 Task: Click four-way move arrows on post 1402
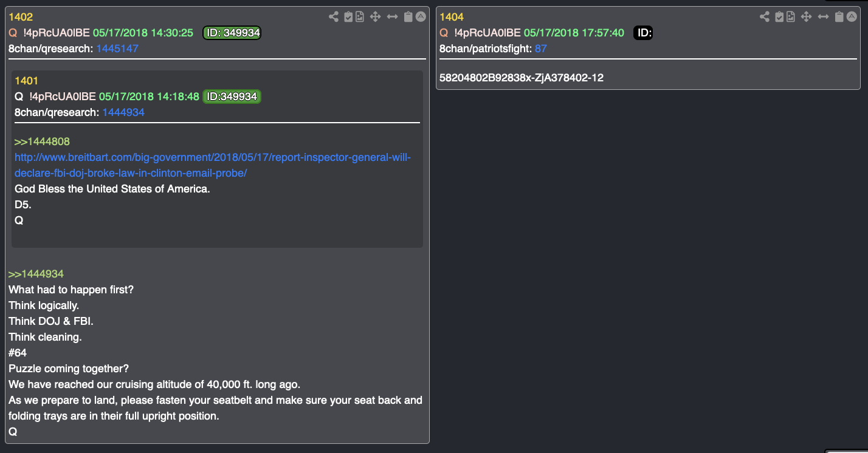[376, 17]
